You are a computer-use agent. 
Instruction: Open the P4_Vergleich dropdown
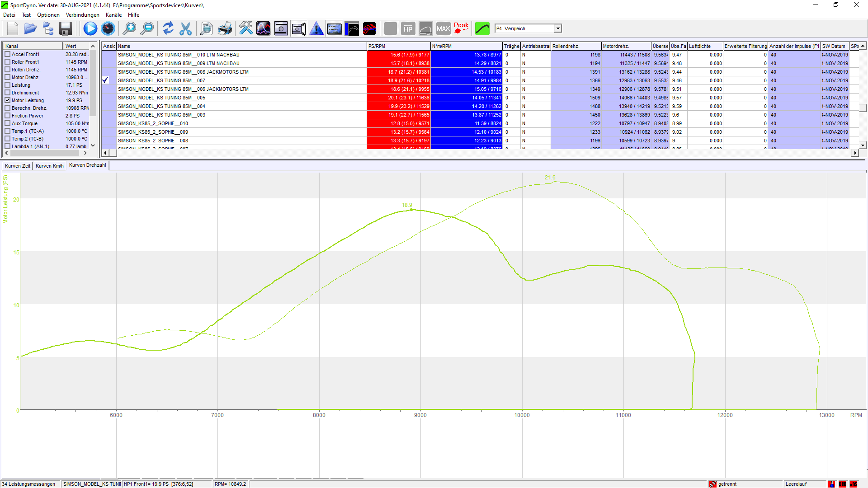[x=558, y=28]
